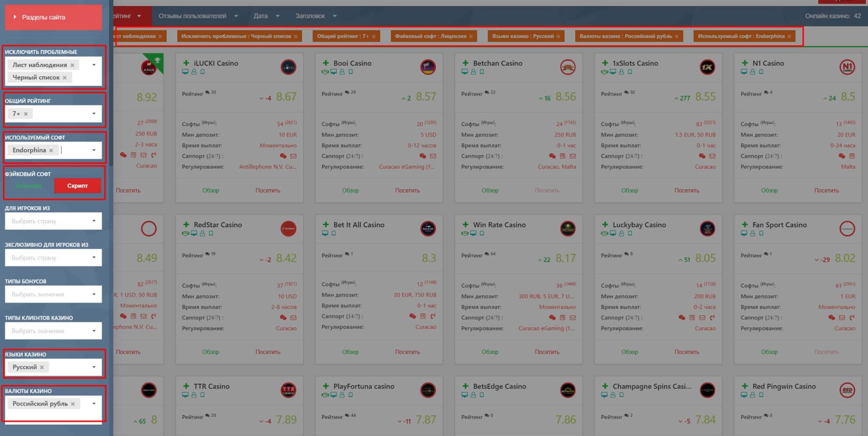
Task: Click the plus icon beside iLUCKI Casino
Action: pyautogui.click(x=186, y=63)
